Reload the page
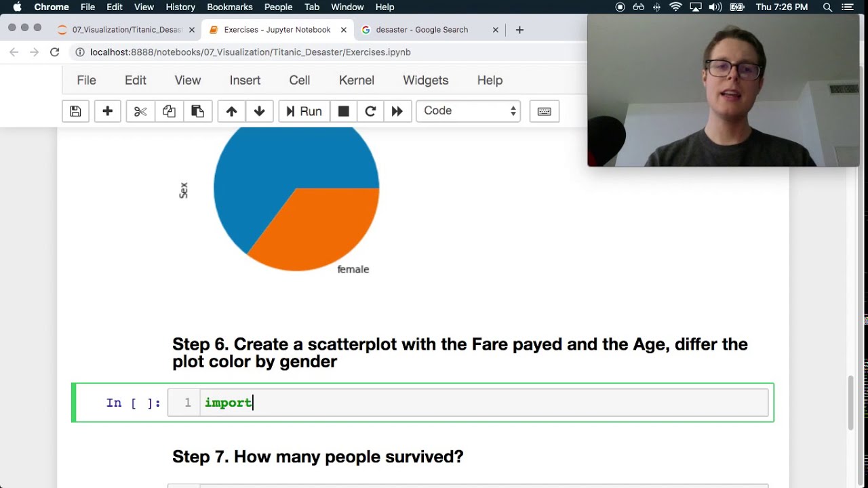The height and width of the screenshot is (488, 868). point(54,52)
